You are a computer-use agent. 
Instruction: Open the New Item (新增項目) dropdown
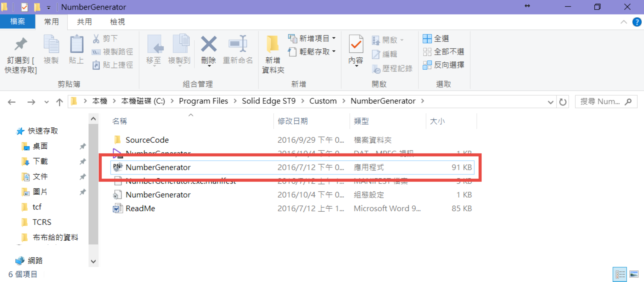[x=312, y=38]
